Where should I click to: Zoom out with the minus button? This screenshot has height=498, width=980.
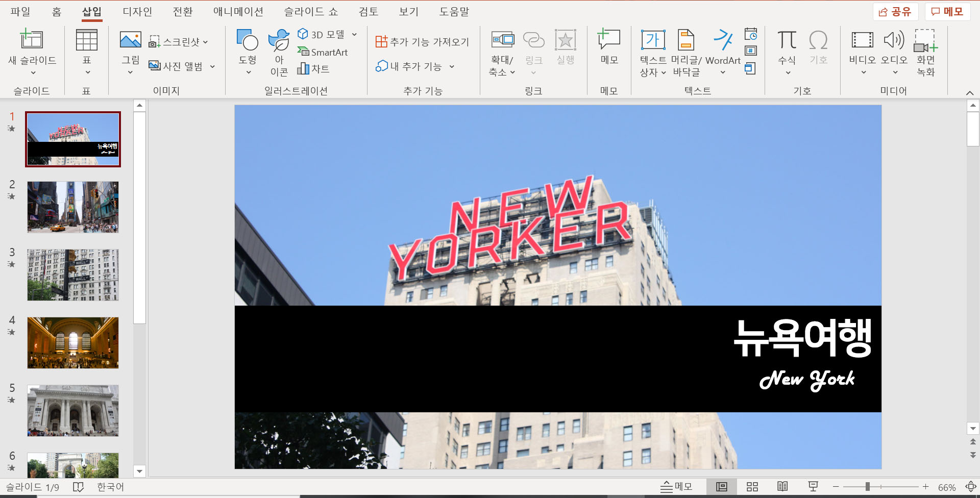[836, 487]
